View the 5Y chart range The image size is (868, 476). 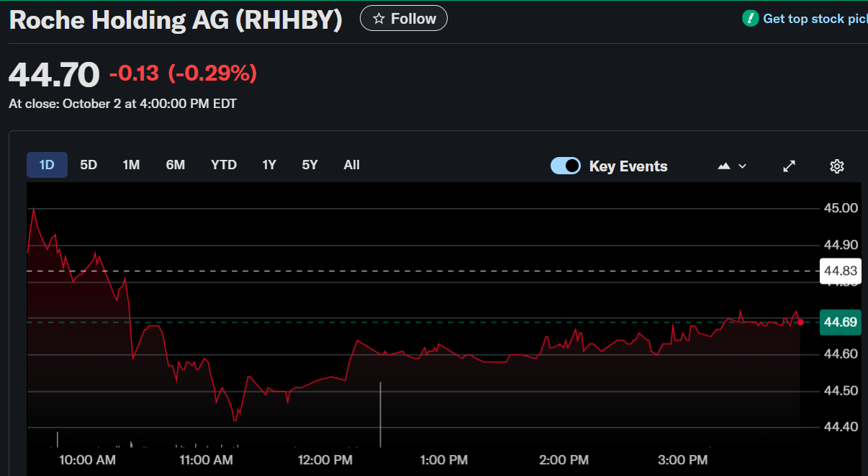[x=309, y=165]
